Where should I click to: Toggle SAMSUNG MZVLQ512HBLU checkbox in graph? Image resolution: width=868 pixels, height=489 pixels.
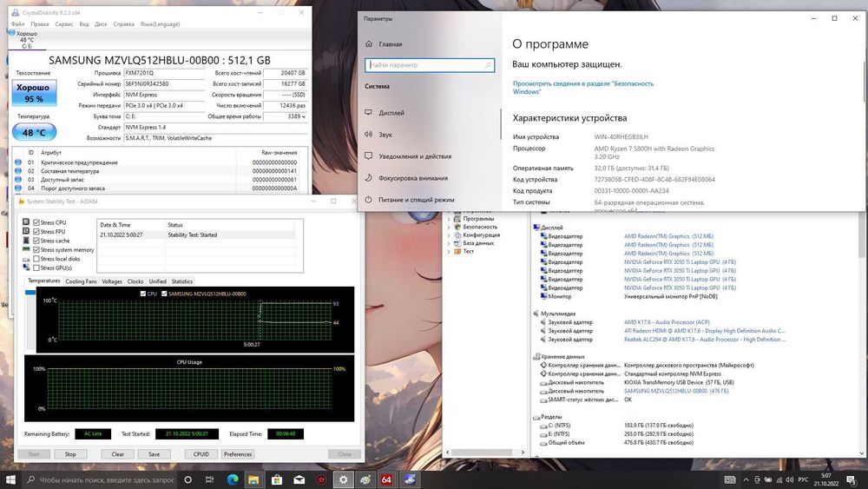tap(164, 294)
